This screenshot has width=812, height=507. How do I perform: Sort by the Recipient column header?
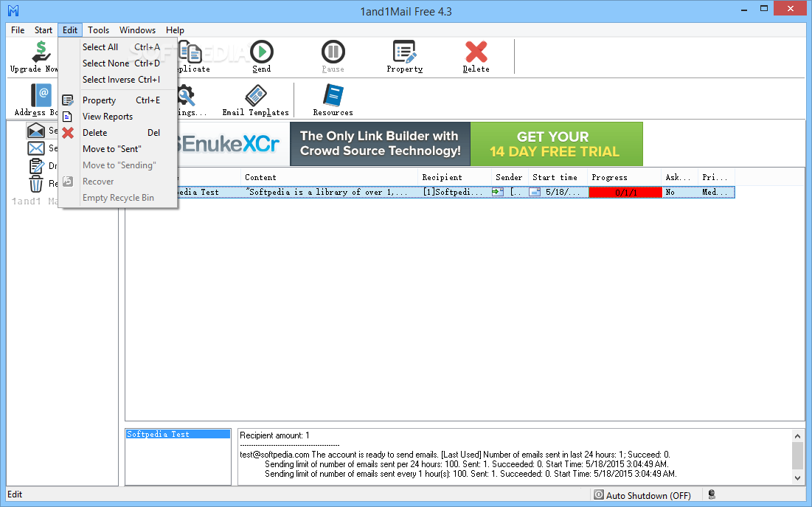click(x=455, y=177)
